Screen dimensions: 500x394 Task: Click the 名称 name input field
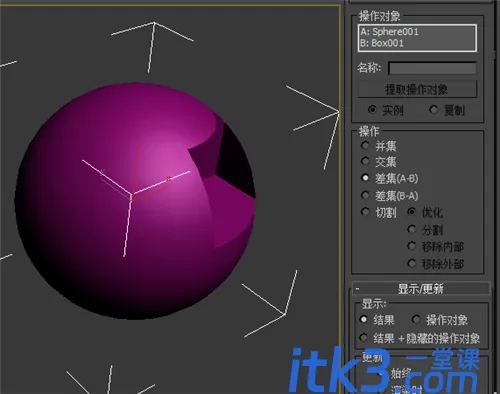432,68
